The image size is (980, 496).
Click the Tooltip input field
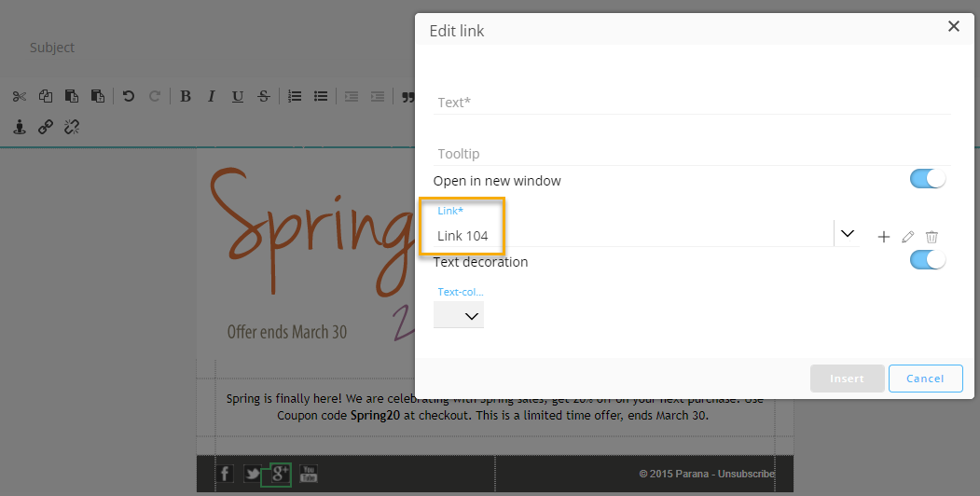[692, 154]
